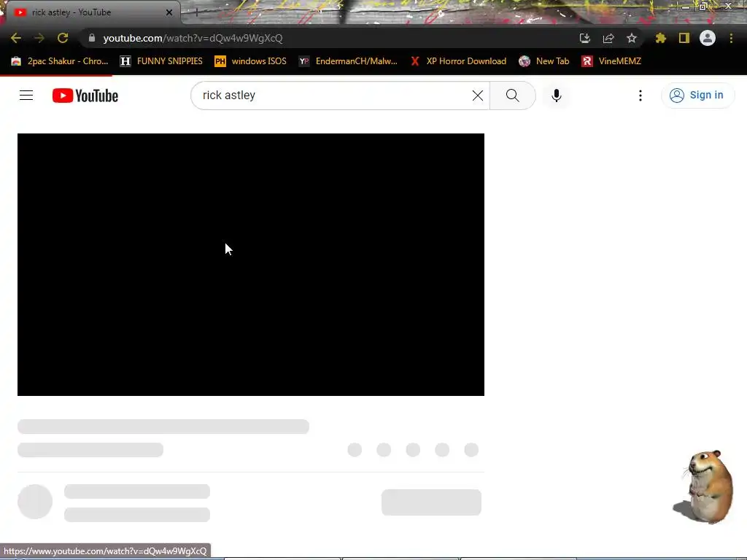Click the hamster desktop character
747x560 pixels.
(705, 486)
